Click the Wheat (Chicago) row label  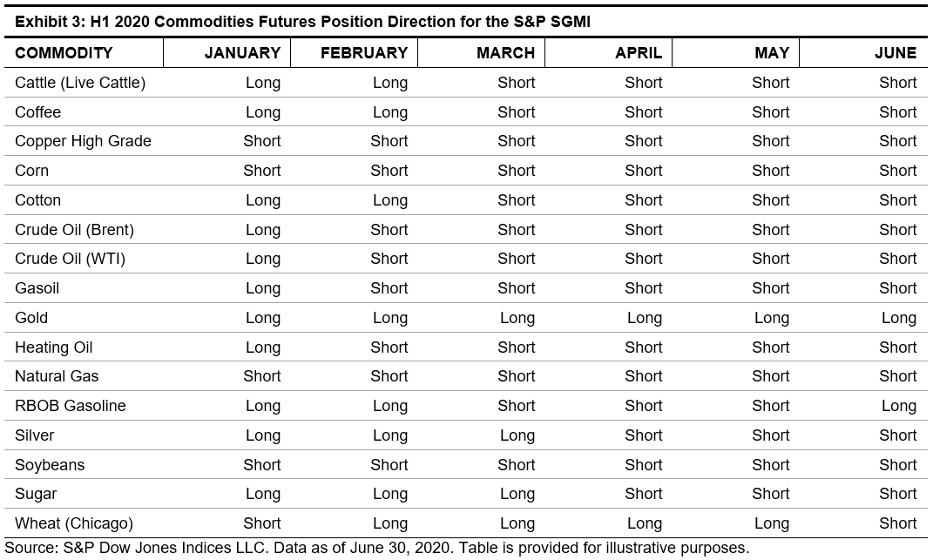[74, 523]
